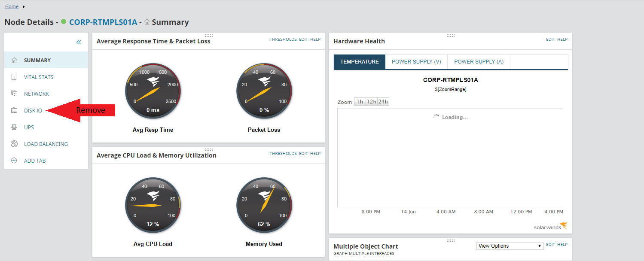Open Thresholds for CPU Load & Memory widget

click(x=283, y=153)
